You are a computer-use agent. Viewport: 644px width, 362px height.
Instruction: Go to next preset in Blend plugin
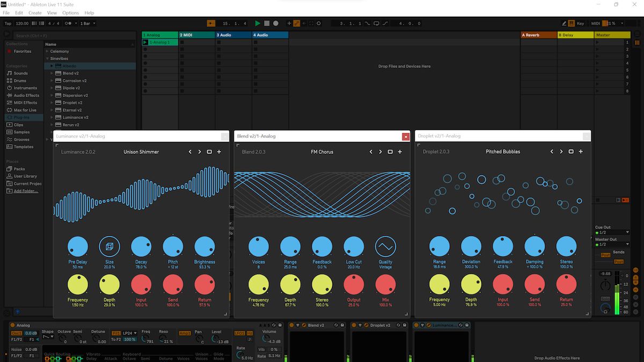point(380,152)
